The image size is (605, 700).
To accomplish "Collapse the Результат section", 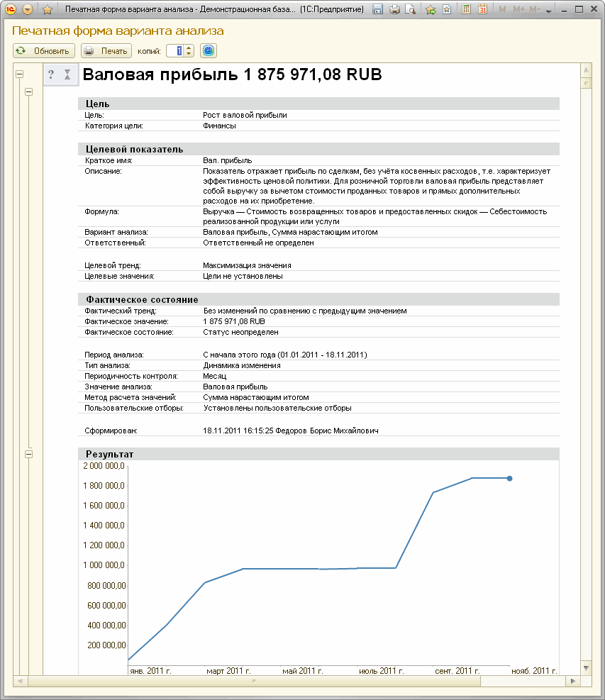I will [29, 454].
